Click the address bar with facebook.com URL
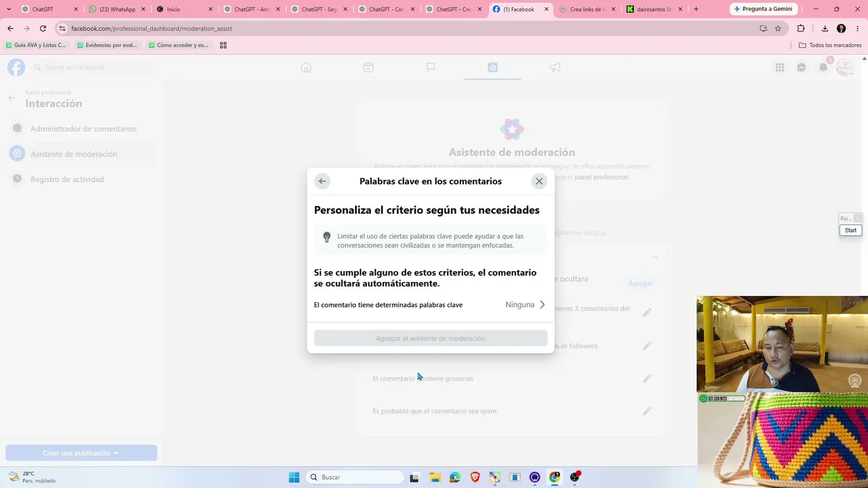 click(407, 28)
